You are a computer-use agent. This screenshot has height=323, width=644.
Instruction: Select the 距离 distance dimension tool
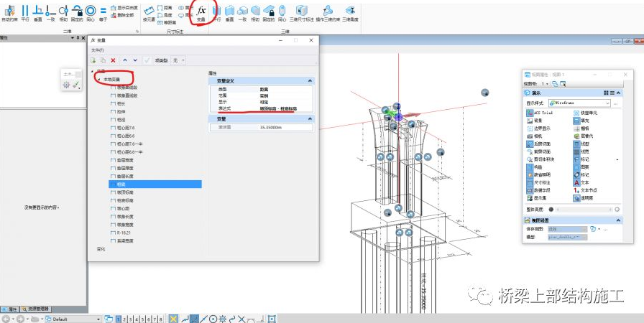click(x=165, y=8)
